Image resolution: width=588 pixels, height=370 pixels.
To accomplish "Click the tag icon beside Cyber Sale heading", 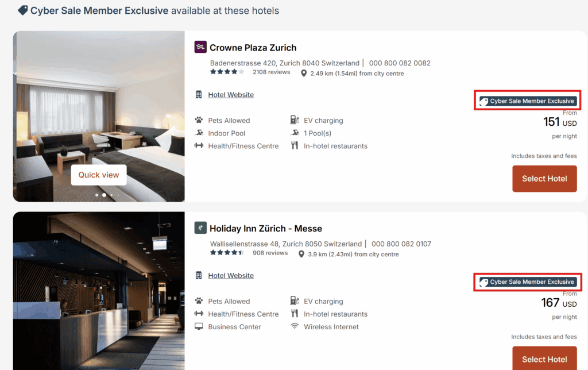I will point(22,10).
